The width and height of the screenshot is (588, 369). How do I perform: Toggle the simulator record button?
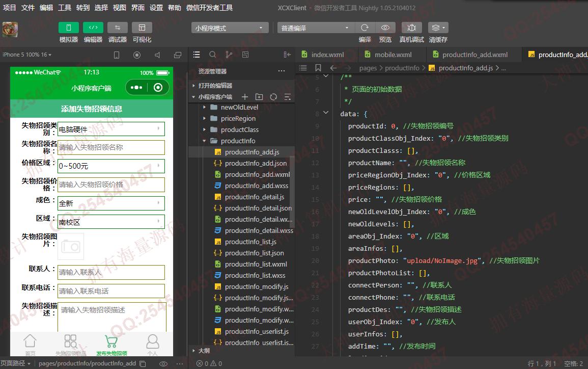point(137,55)
